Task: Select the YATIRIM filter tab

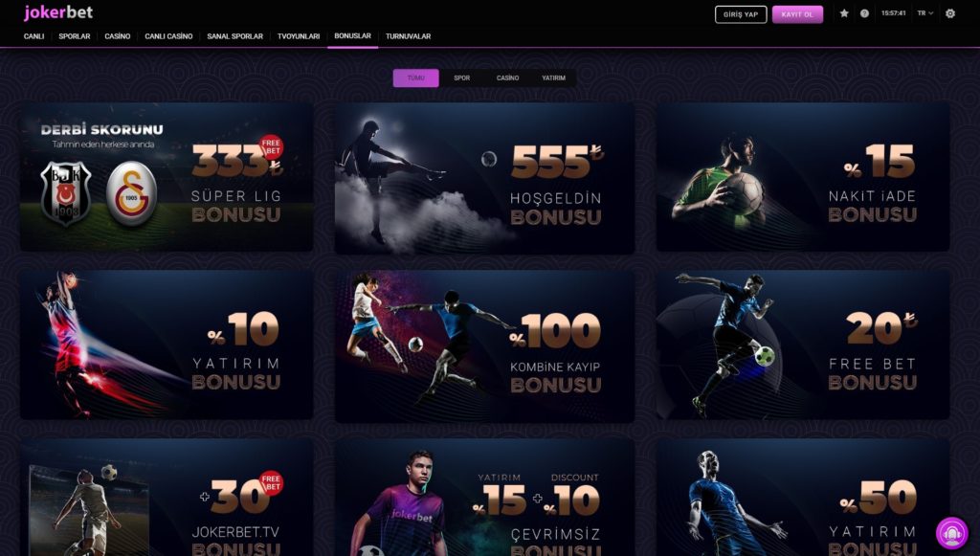Action: [554, 78]
